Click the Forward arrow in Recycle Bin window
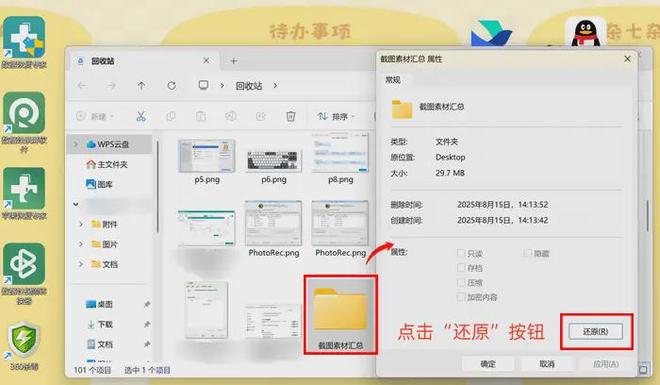660x385 pixels. click(112, 85)
